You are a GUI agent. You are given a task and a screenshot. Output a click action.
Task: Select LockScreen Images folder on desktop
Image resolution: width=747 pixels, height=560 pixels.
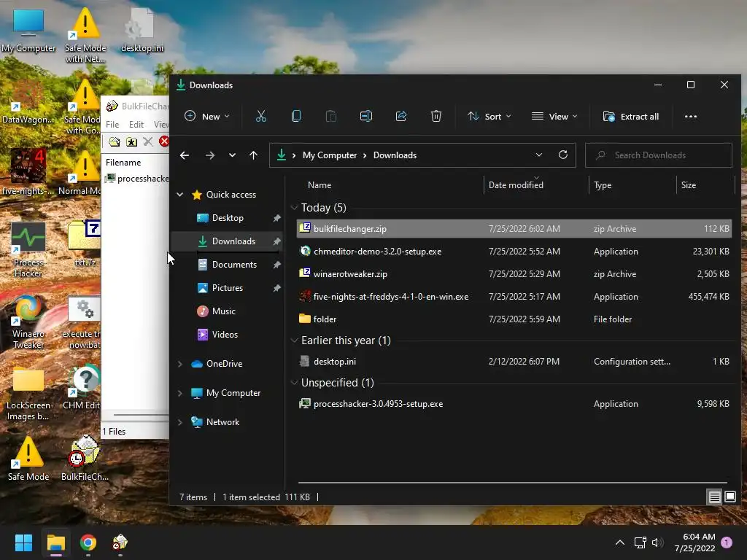coord(28,393)
